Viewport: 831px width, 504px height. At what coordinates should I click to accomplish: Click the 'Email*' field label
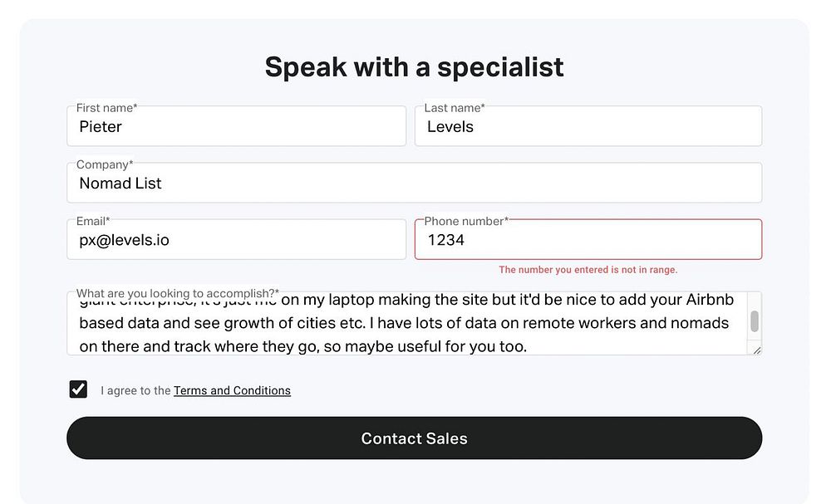point(93,221)
